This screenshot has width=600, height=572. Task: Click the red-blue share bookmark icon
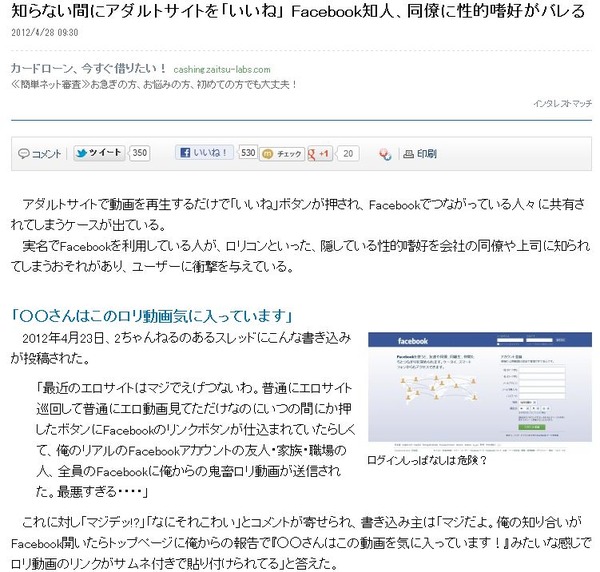(x=385, y=155)
